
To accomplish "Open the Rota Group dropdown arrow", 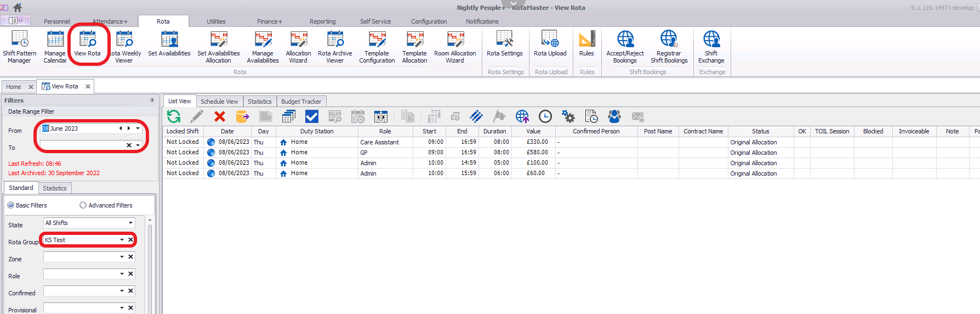I will click(x=122, y=240).
